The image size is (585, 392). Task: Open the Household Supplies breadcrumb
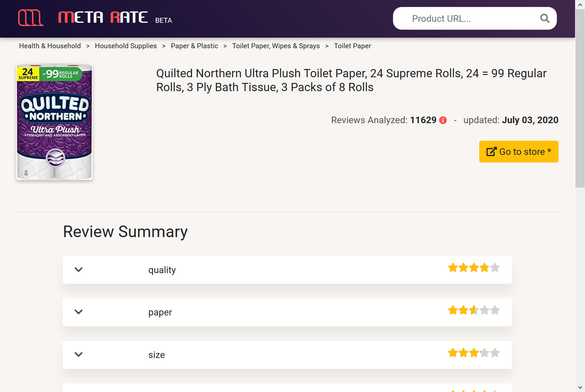(126, 46)
